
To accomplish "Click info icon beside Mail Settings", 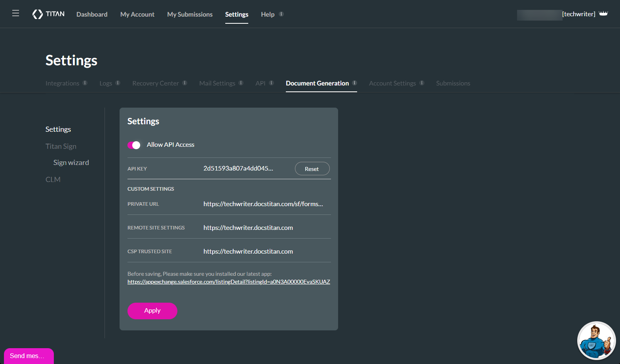I will coord(241,83).
